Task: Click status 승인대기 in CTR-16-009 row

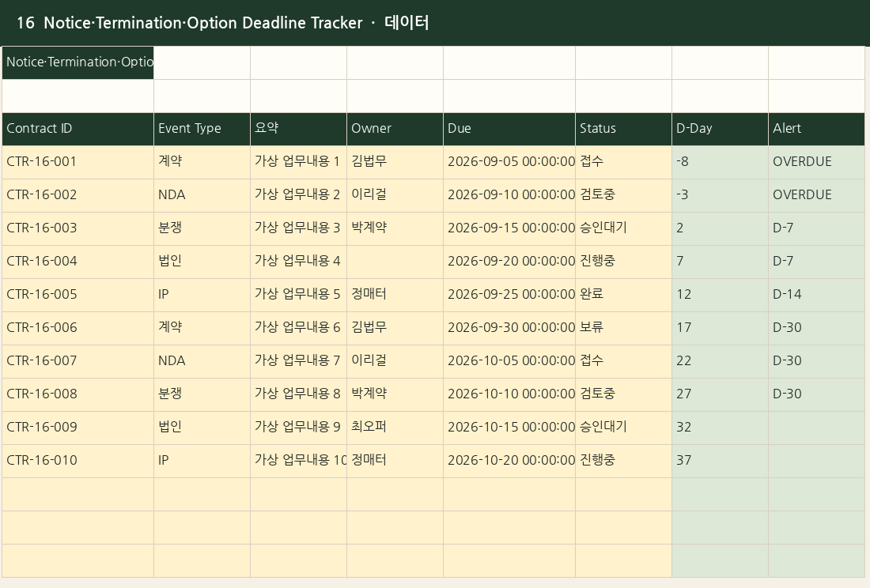Action: 624,428
